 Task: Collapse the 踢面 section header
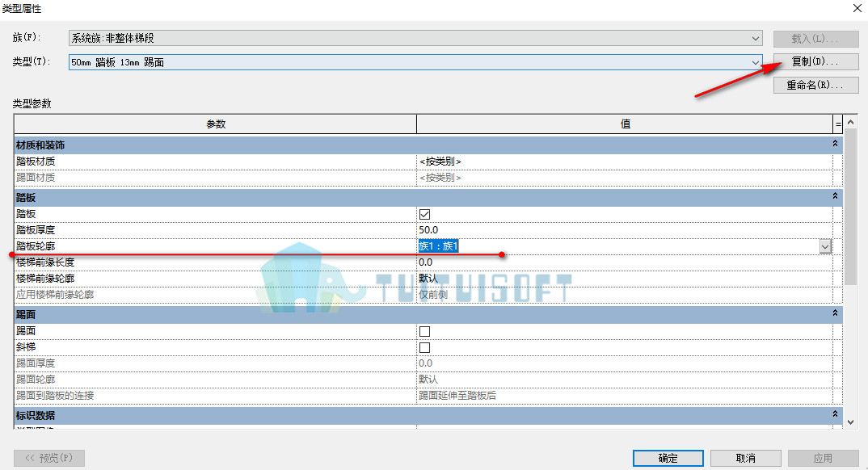836,313
